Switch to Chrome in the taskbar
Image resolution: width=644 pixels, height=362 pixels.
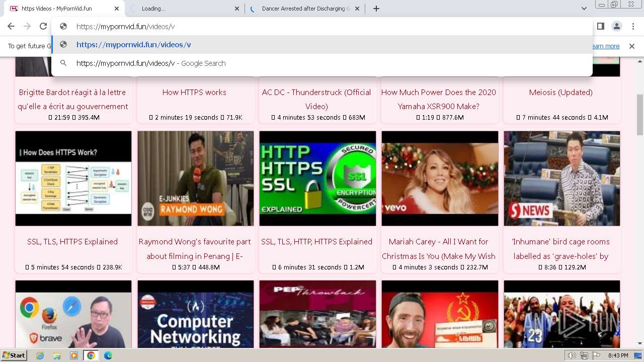[91, 355]
